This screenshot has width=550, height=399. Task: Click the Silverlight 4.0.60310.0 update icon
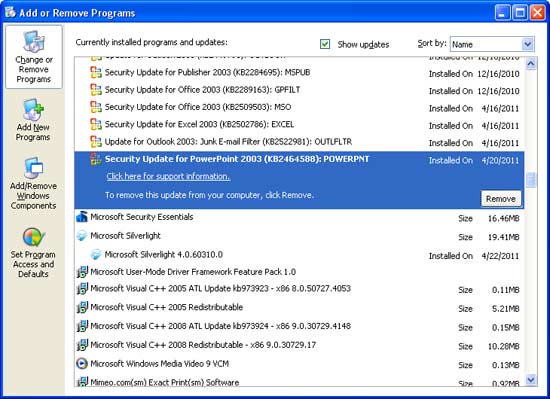coord(96,255)
